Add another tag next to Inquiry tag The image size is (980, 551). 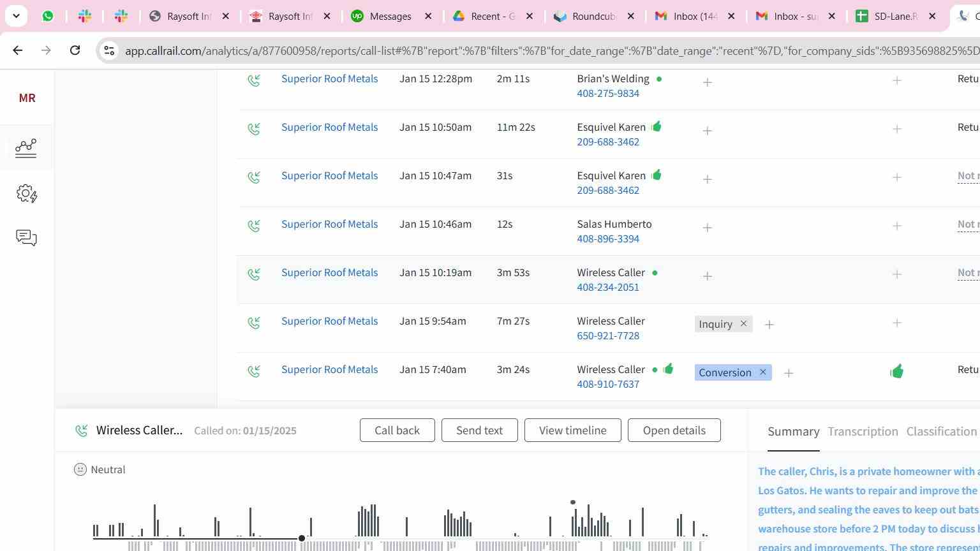[769, 325]
